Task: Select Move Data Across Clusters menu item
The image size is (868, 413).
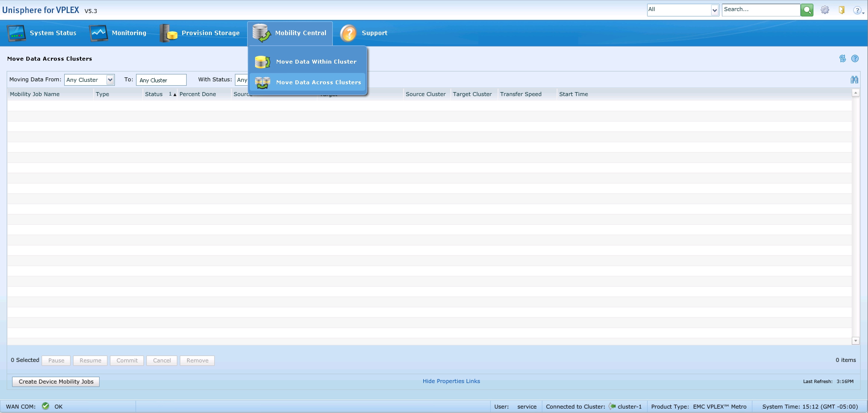Action: (307, 82)
